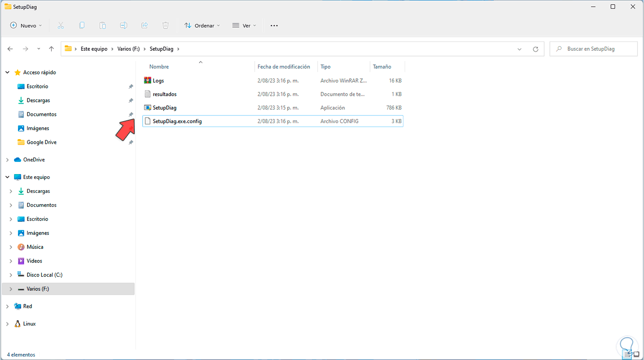Sort by Fecha de modificación column
Image resolution: width=644 pixels, height=360 pixels.
pos(283,66)
